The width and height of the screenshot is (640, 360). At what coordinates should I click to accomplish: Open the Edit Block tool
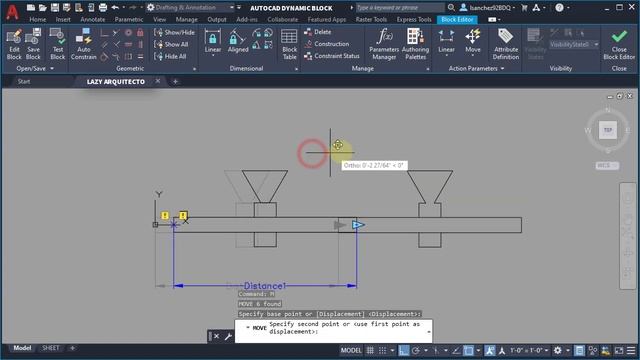point(14,44)
